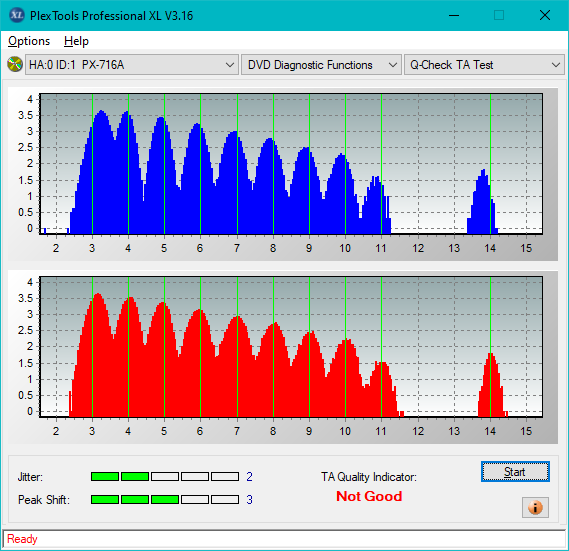Maximize the PlexTools window
The width and height of the screenshot is (569, 551).
tap(499, 15)
